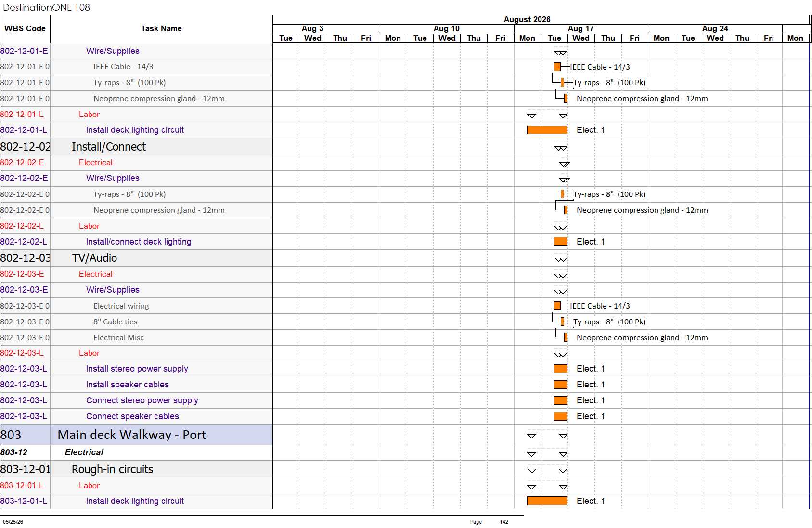
Task: Click Elect. 1 label in Connect speaker cables row
Action: [x=591, y=416]
